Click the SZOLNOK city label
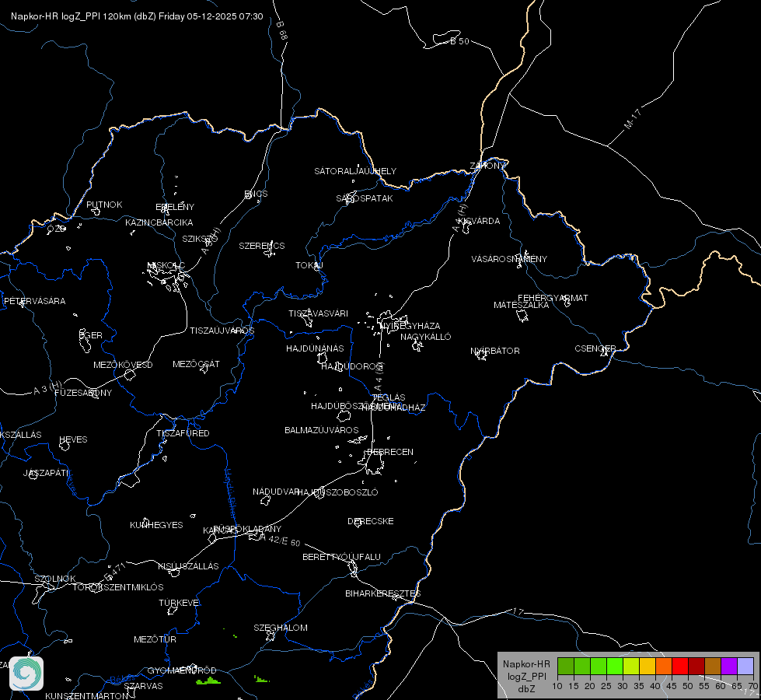This screenshot has height=700, width=761. pyautogui.click(x=55, y=579)
